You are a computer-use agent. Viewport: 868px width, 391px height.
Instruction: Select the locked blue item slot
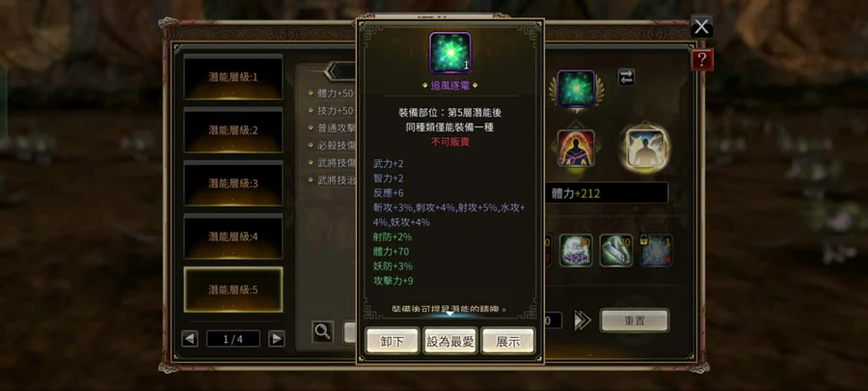point(657,250)
